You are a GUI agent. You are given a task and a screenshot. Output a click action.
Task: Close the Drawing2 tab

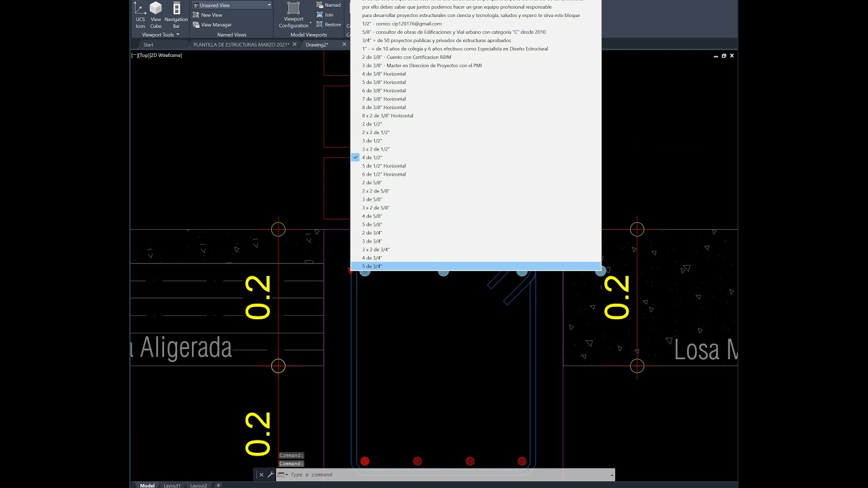coord(344,45)
